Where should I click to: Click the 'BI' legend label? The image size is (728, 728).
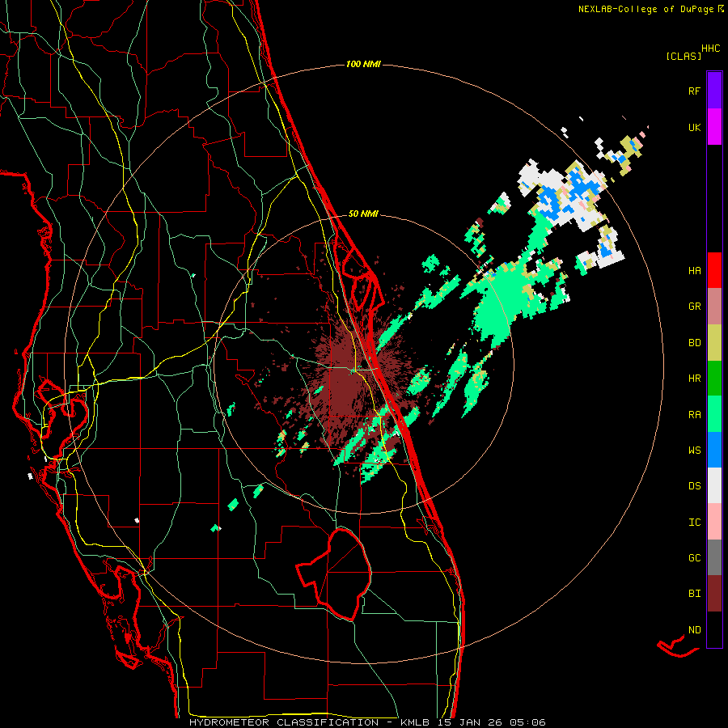[x=694, y=594]
